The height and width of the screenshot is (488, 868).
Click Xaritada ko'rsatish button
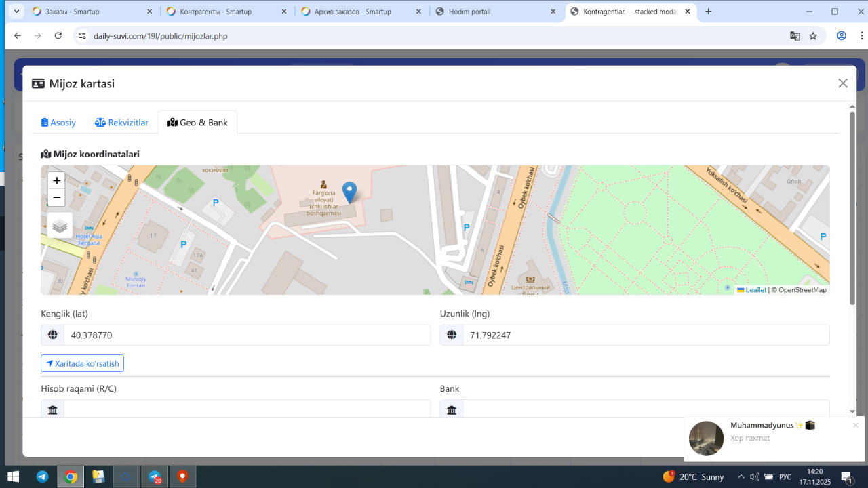click(x=82, y=364)
